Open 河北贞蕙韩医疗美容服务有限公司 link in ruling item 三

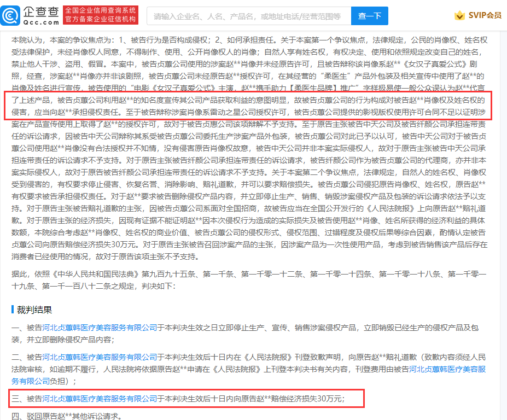point(100,398)
